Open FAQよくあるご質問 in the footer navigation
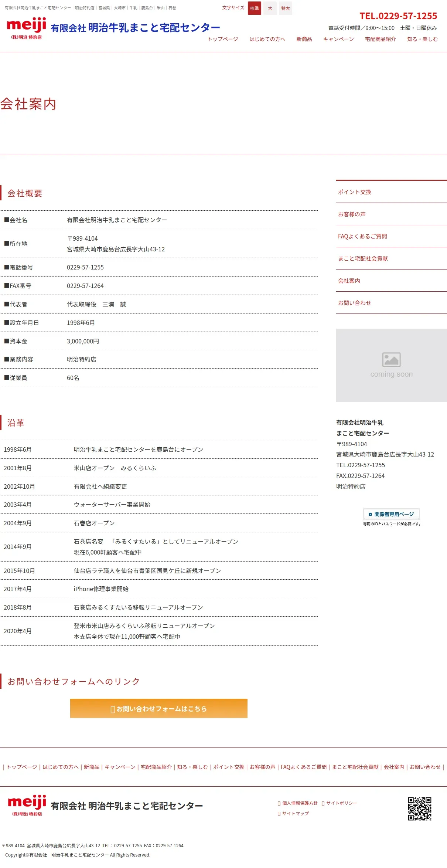Screen dimensions: 447x868 click(x=304, y=767)
